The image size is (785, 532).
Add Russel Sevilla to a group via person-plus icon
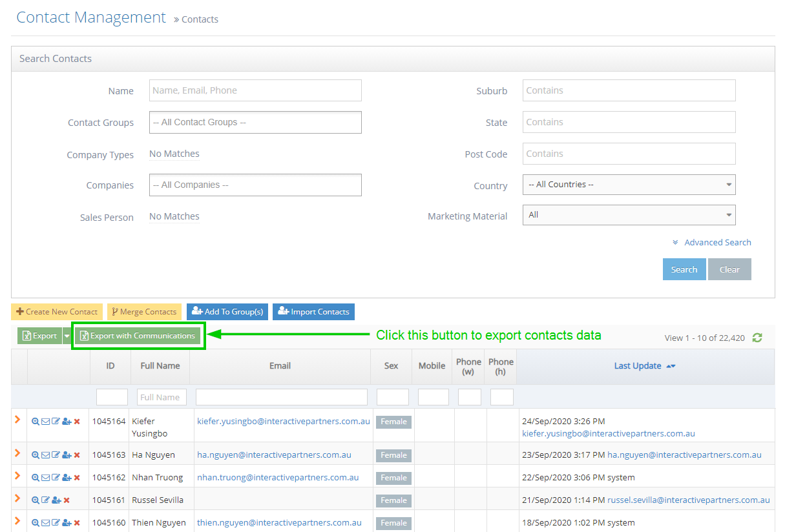[x=56, y=499]
